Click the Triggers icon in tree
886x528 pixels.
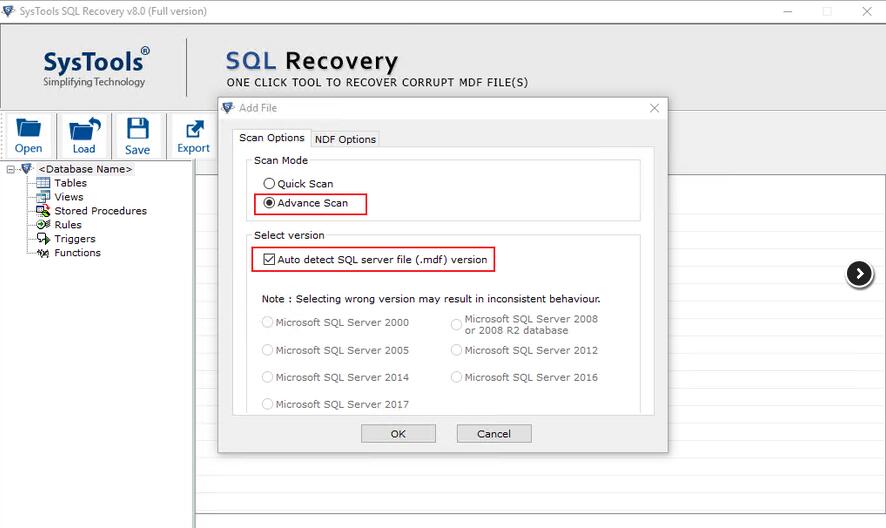(x=43, y=239)
